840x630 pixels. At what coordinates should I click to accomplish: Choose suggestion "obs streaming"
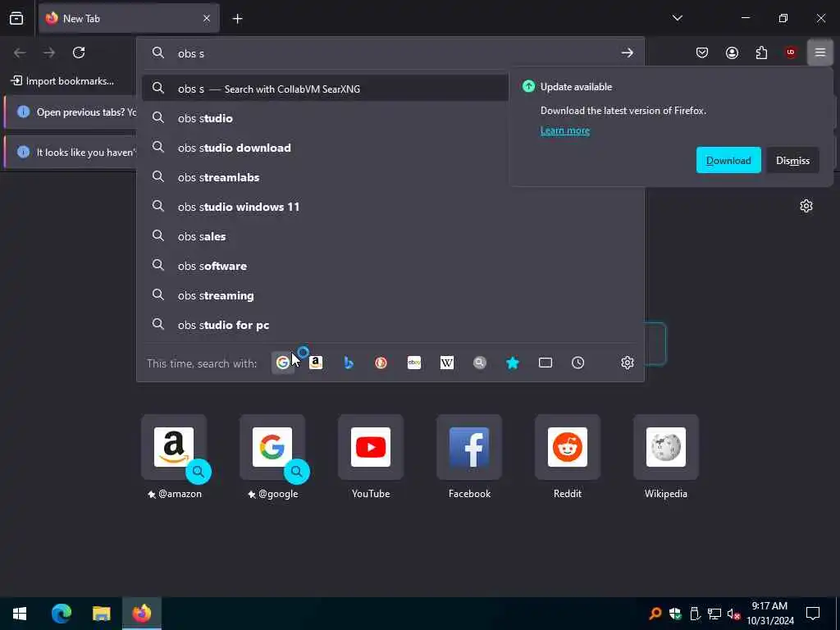click(x=390, y=295)
